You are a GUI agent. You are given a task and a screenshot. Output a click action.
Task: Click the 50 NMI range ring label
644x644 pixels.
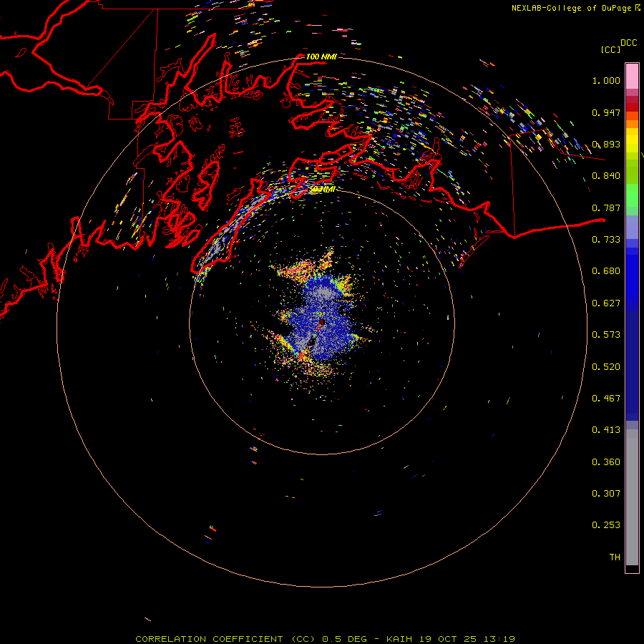point(323,190)
